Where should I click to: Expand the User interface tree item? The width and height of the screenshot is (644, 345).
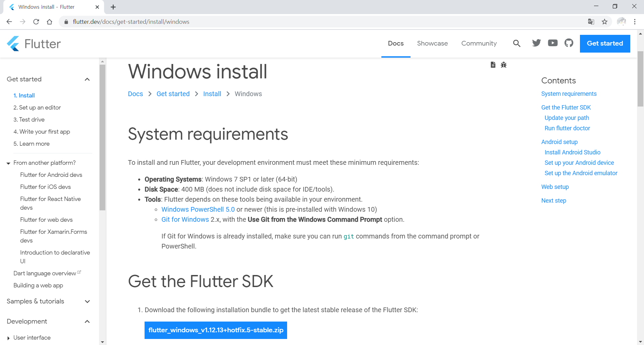8,338
